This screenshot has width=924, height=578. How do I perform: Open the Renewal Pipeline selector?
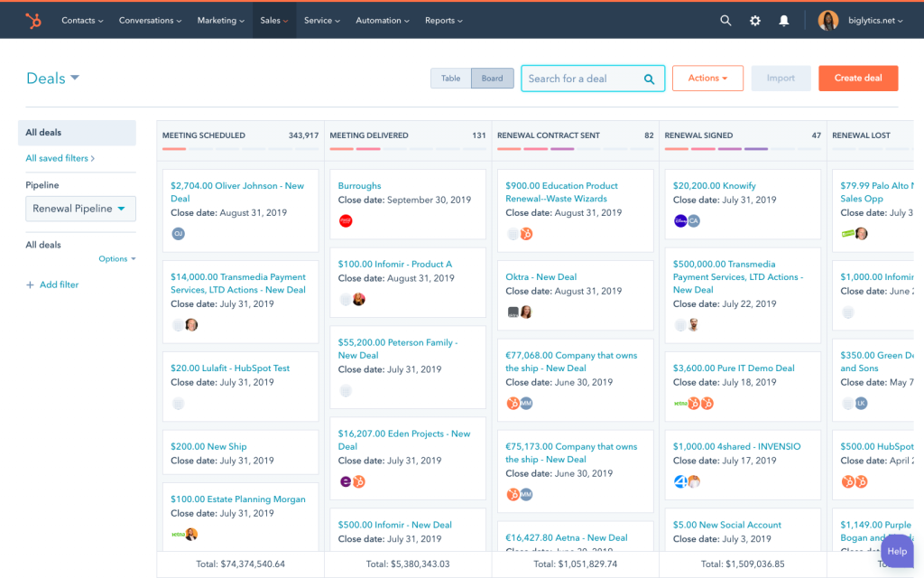click(80, 209)
